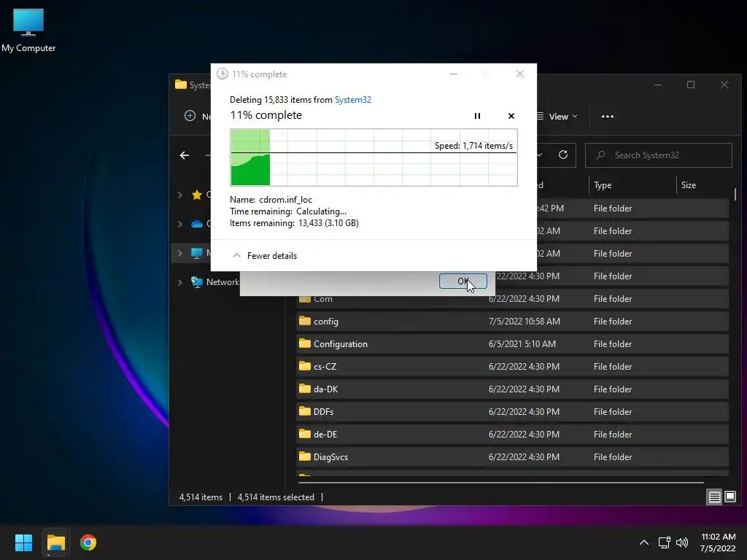The width and height of the screenshot is (747, 560).
Task: Click the Search System32 field
Action: tap(659, 155)
